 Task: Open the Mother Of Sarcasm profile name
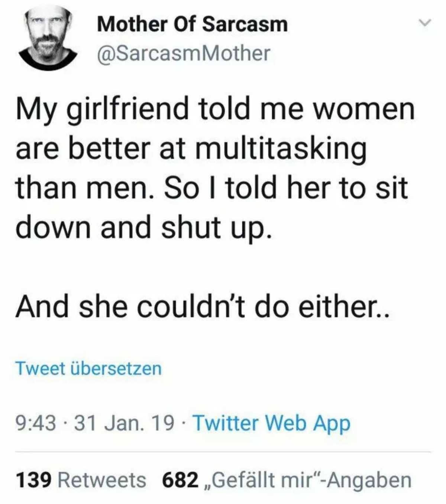(192, 24)
